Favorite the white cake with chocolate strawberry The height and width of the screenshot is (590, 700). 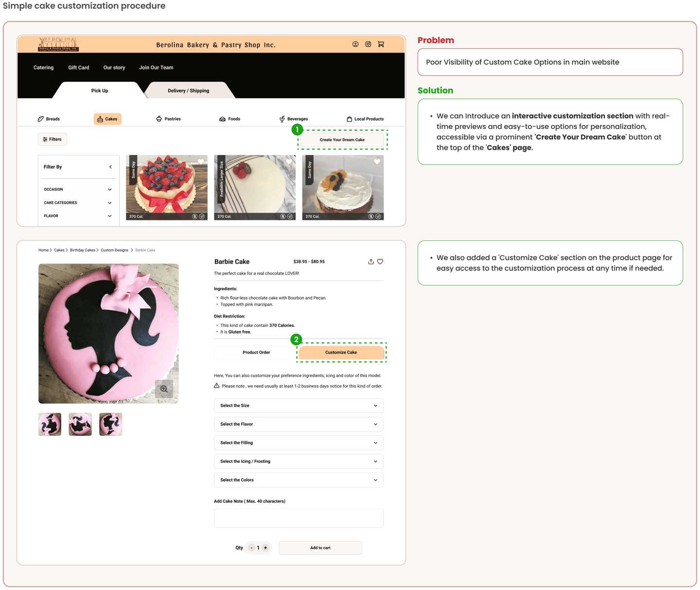click(289, 161)
